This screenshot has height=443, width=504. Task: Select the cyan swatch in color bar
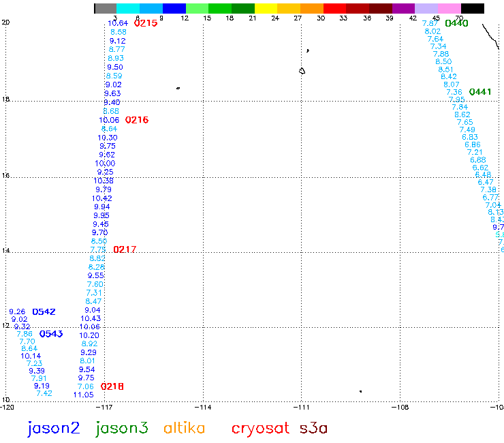(128, 8)
